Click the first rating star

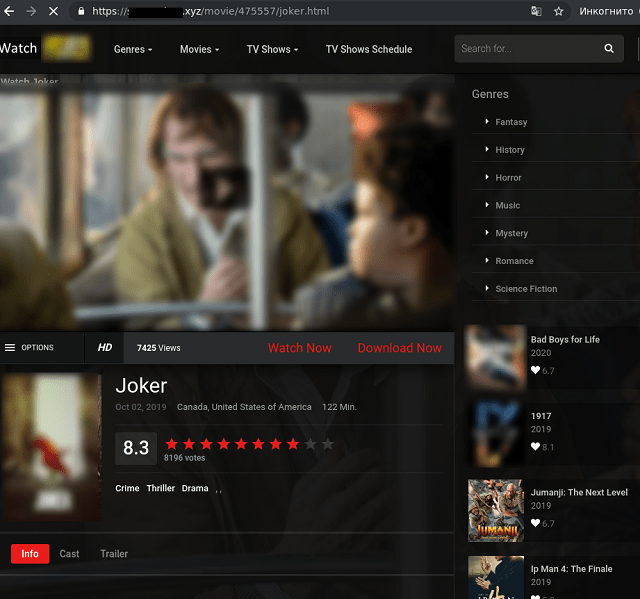click(x=172, y=444)
